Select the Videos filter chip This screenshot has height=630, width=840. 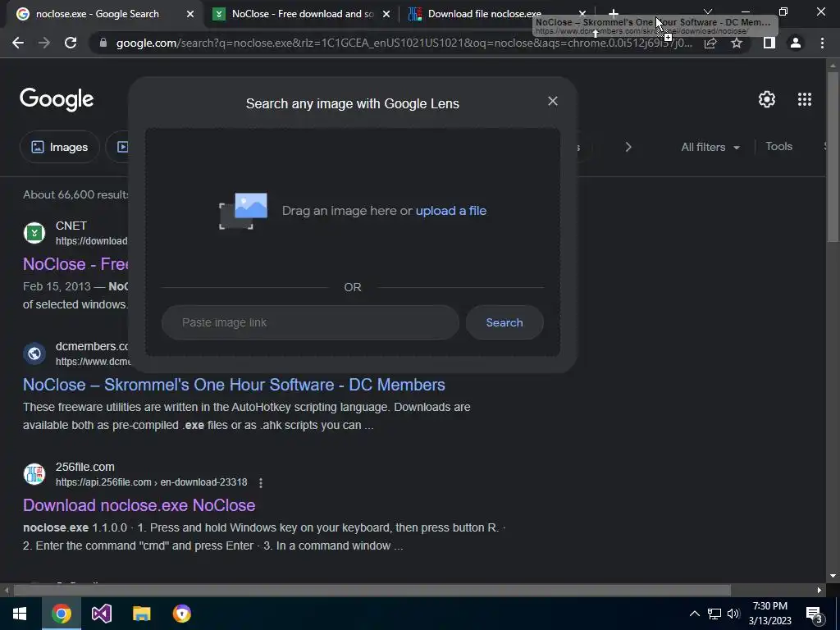[x=119, y=147]
